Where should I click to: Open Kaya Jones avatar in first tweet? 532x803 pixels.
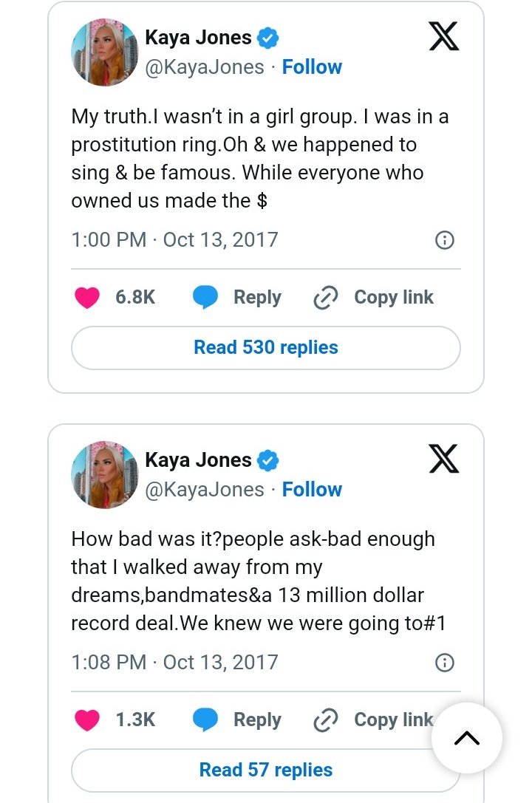104,52
